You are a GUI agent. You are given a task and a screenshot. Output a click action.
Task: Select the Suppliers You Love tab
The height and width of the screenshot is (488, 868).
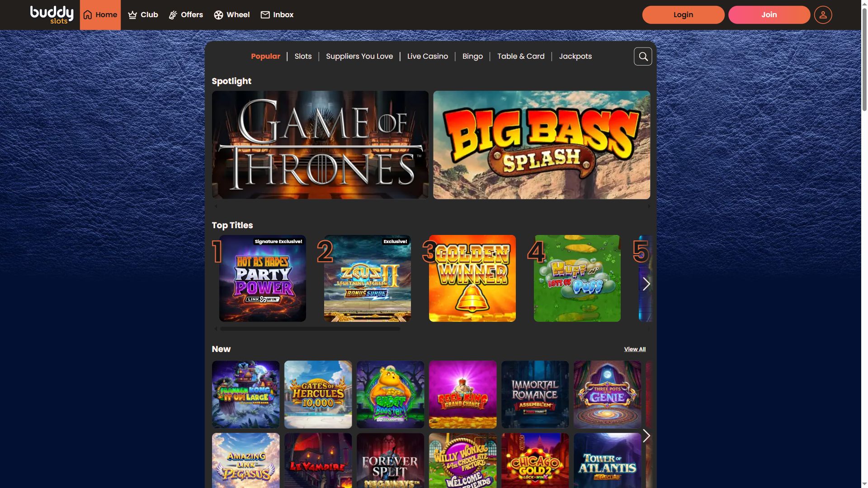pyautogui.click(x=359, y=56)
